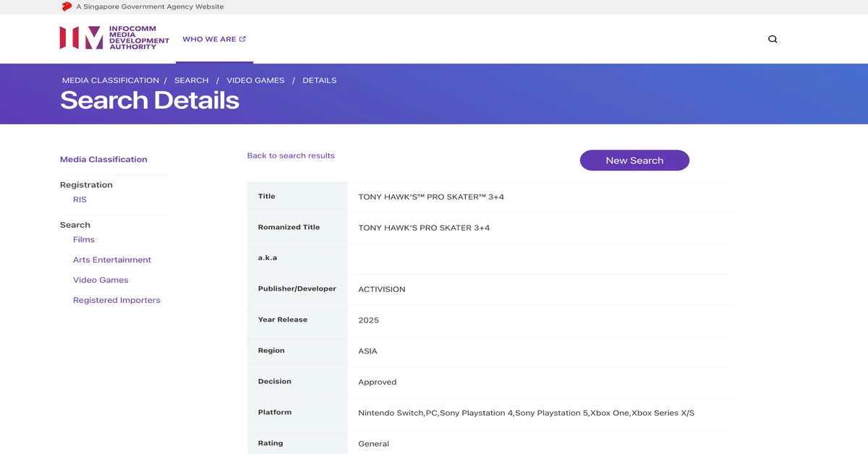
Task: Navigate to Search breadcrumb
Action: click(x=191, y=80)
